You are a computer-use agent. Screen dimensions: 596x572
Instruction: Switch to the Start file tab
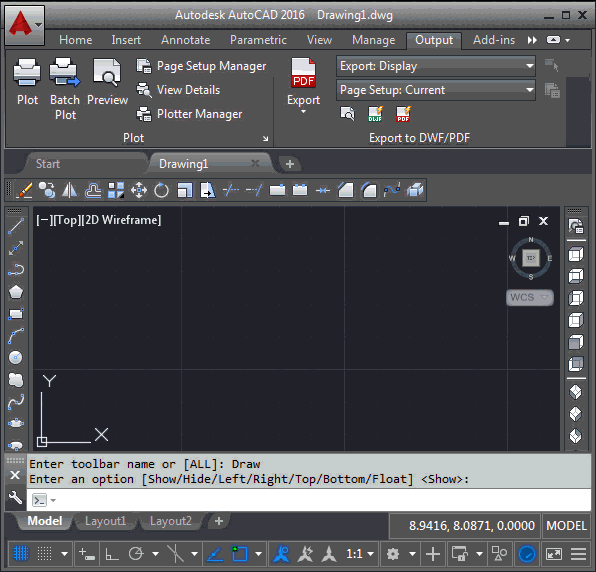[x=48, y=164]
